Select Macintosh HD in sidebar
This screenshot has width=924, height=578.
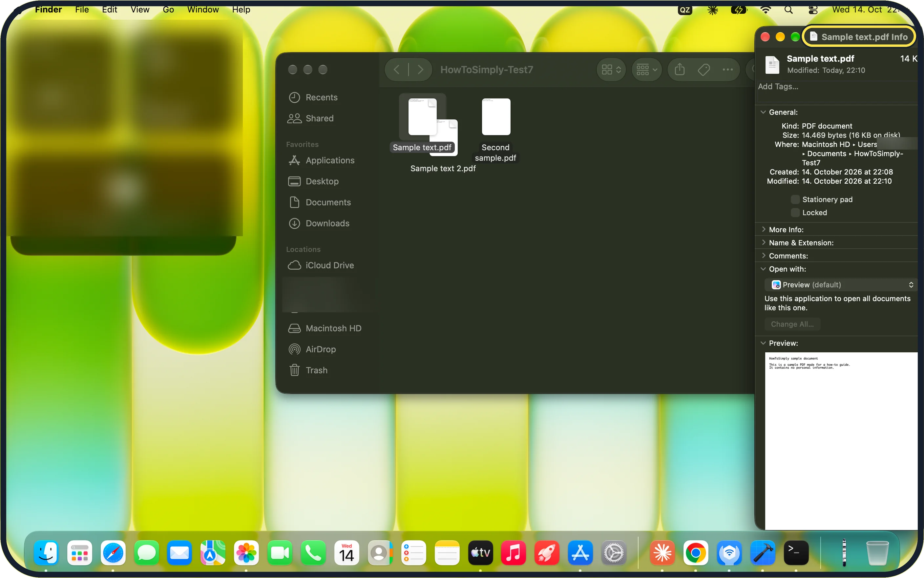tap(325, 328)
